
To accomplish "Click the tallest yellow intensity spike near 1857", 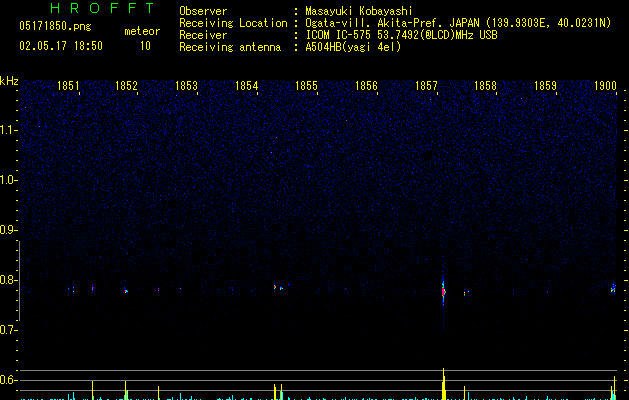I will pos(444,384).
